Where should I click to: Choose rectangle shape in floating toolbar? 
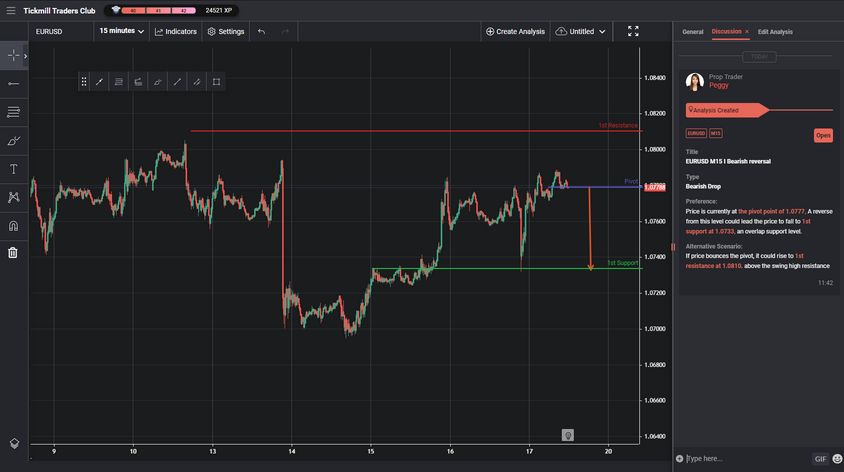pyautogui.click(x=216, y=82)
